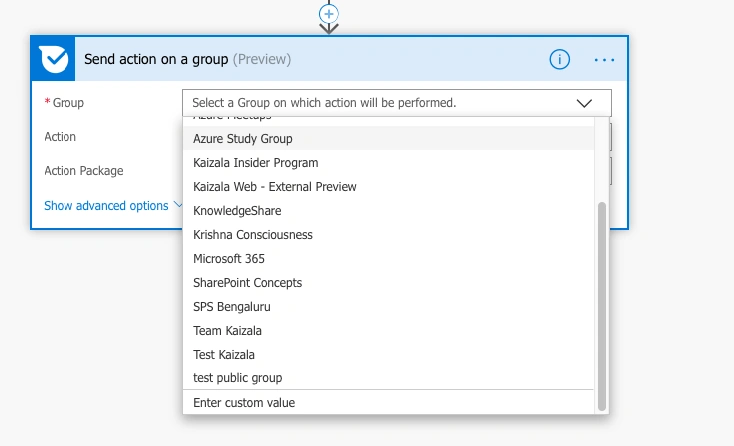Click the Action field label
This screenshot has width=734, height=446.
pyautogui.click(x=60, y=137)
